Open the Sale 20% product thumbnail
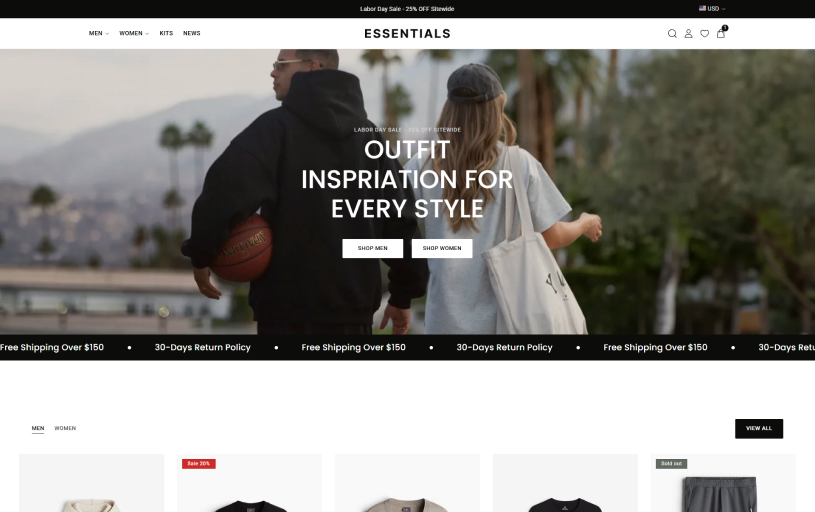The width and height of the screenshot is (815, 512). [249, 483]
